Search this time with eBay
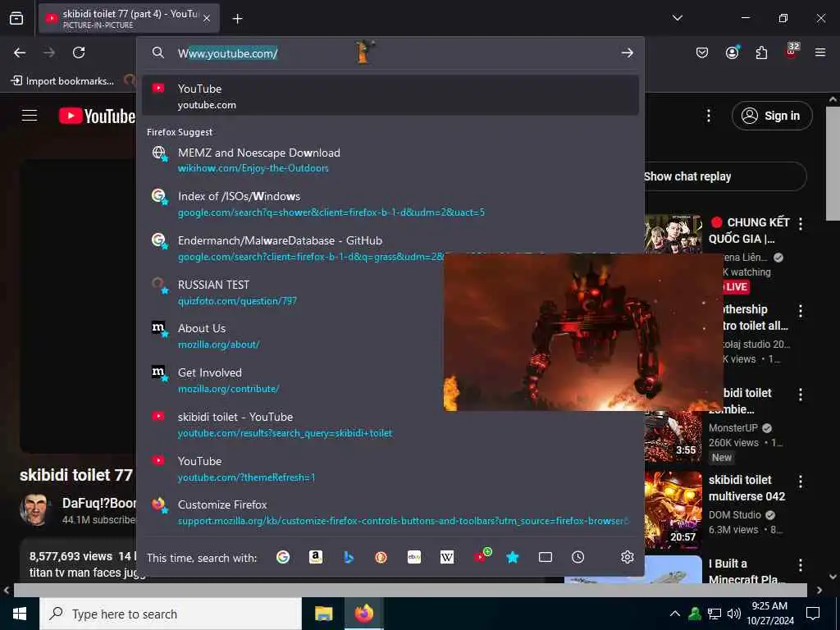The height and width of the screenshot is (630, 840). 414,557
